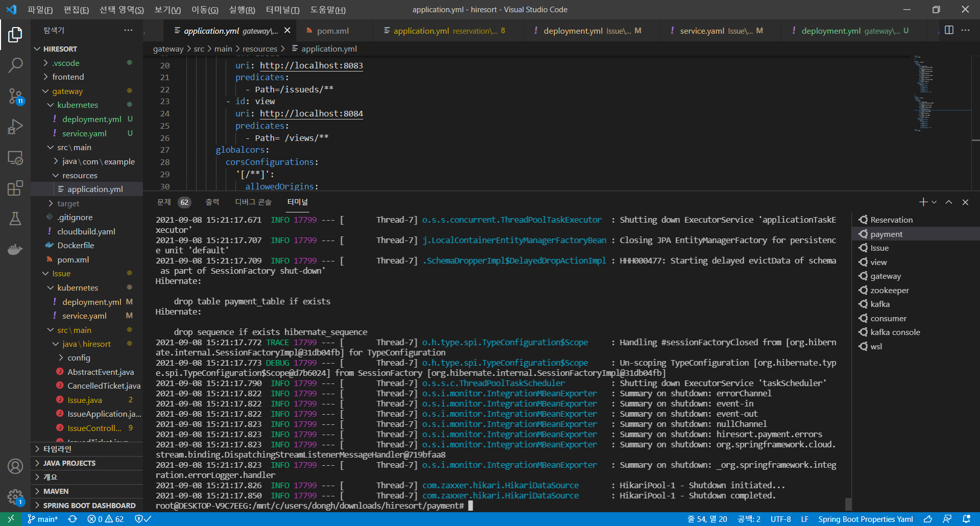Image resolution: width=980 pixels, height=526 pixels.
Task: Open the Extensions view
Action: tap(15, 188)
